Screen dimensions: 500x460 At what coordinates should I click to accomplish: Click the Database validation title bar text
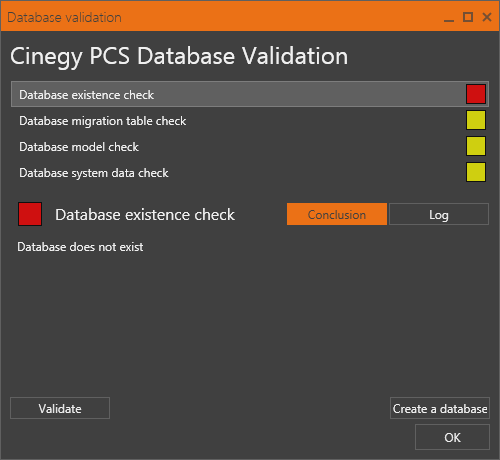[64, 17]
